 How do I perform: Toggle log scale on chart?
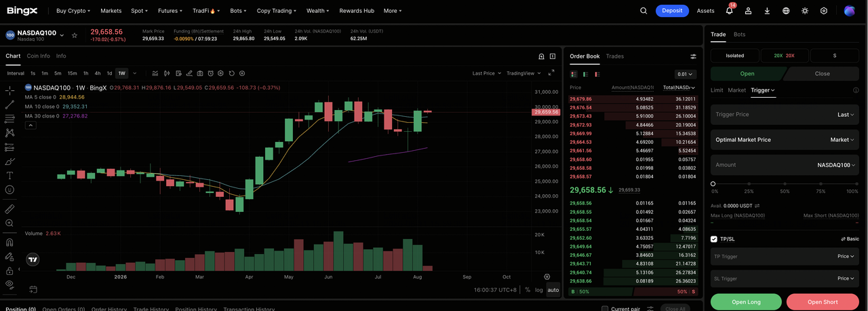538,290
